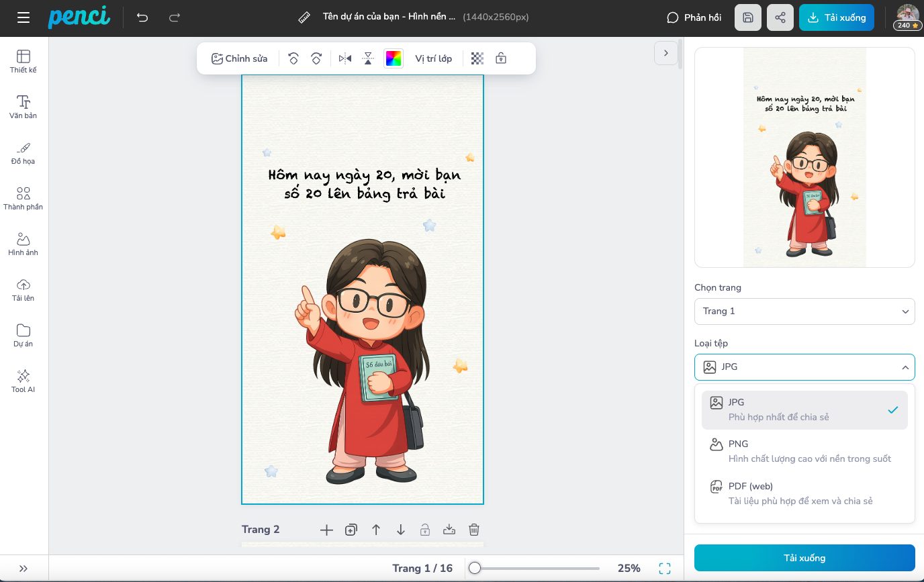Click the redo arrow icon
924x582 pixels.
(175, 17)
